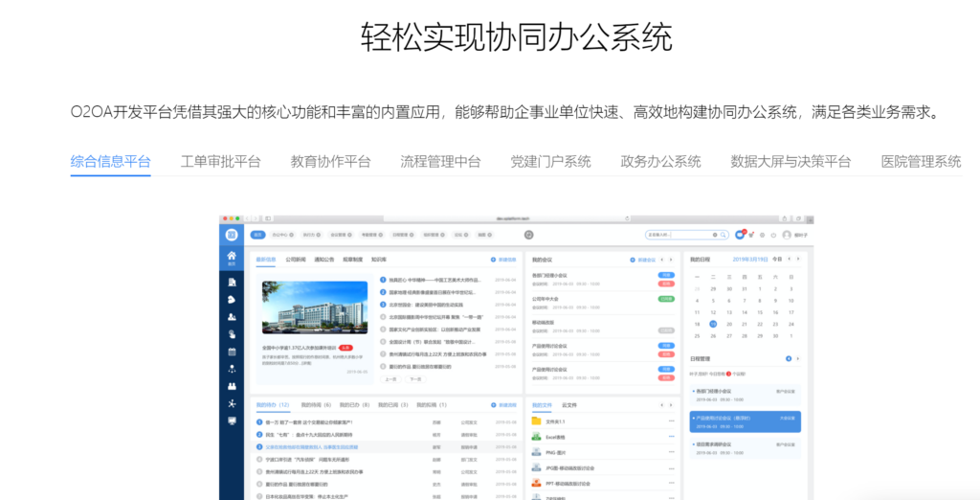Go to next month in 我的日程
This screenshot has width=980, height=500.
pos(797,259)
